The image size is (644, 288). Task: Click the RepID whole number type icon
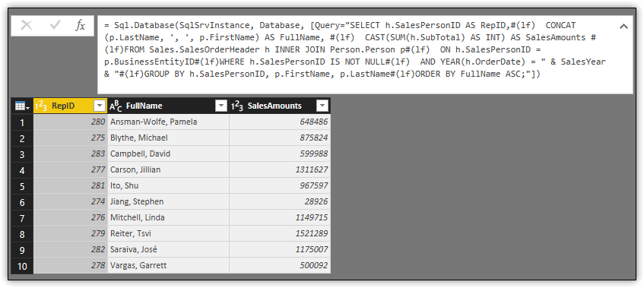tap(41, 106)
